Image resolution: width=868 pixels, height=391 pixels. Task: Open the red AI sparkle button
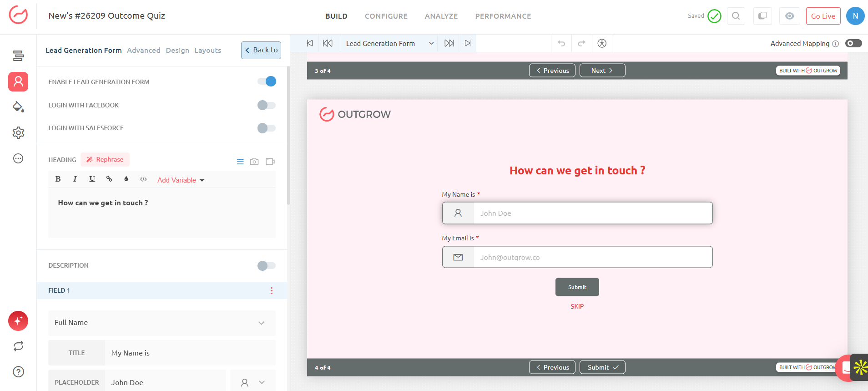pos(18,321)
